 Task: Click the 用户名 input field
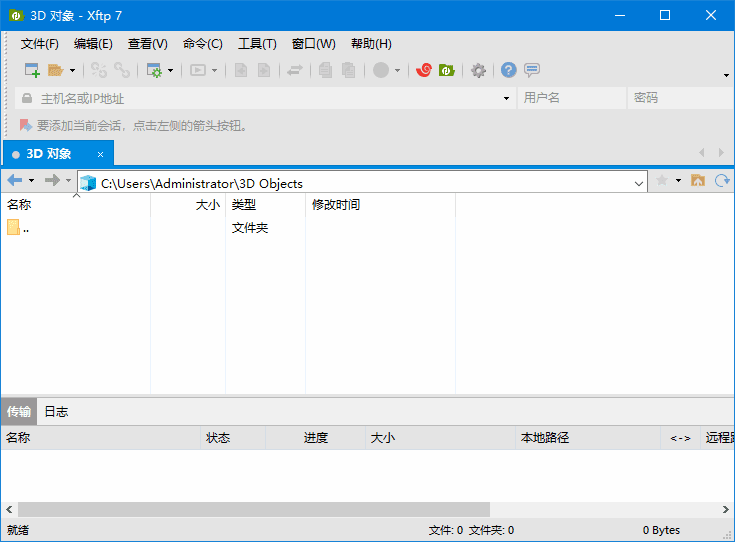[570, 98]
